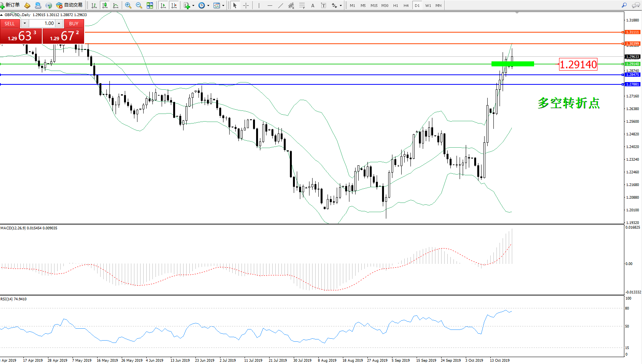Select the trendline drawing tool

click(x=280, y=5)
